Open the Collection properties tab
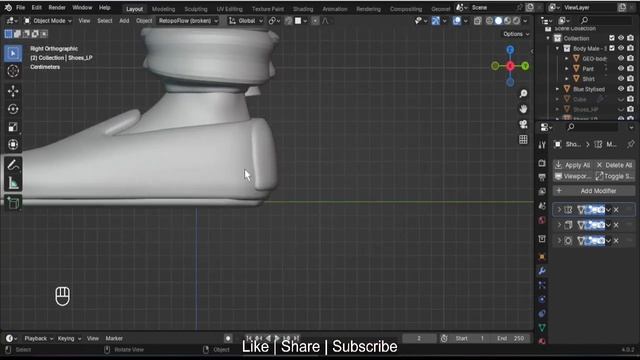 [542, 239]
